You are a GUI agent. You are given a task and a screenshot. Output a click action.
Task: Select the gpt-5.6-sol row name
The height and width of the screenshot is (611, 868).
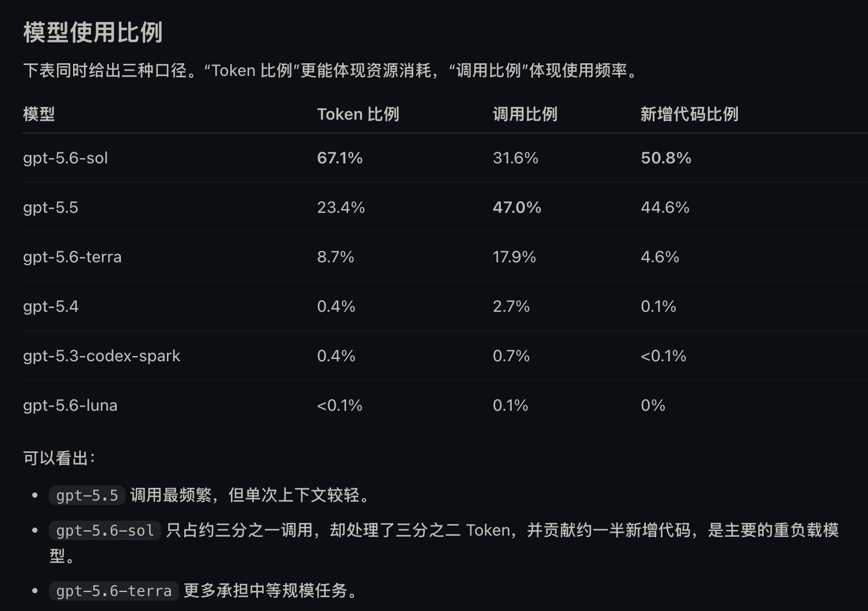[x=66, y=158]
